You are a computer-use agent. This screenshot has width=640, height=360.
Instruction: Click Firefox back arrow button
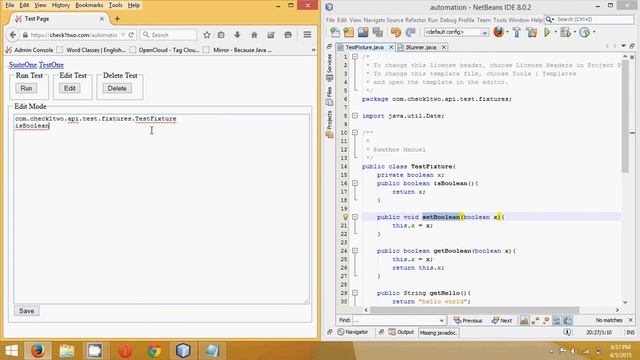point(13,35)
